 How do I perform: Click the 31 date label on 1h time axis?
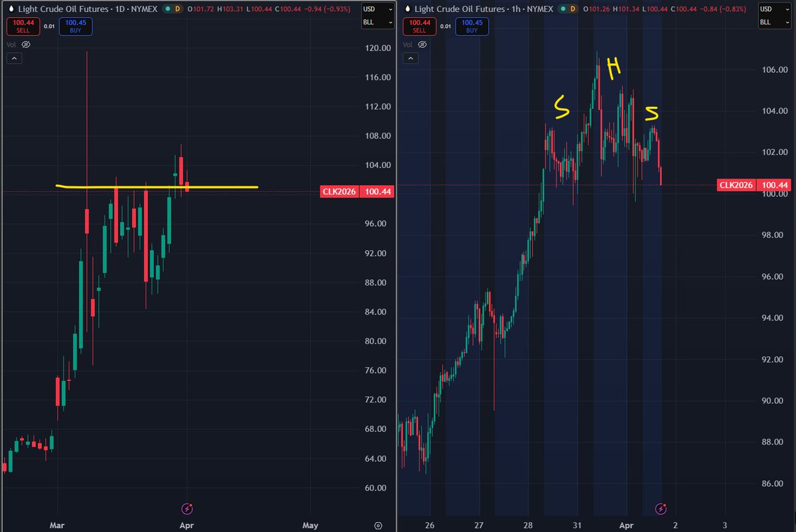tap(577, 524)
